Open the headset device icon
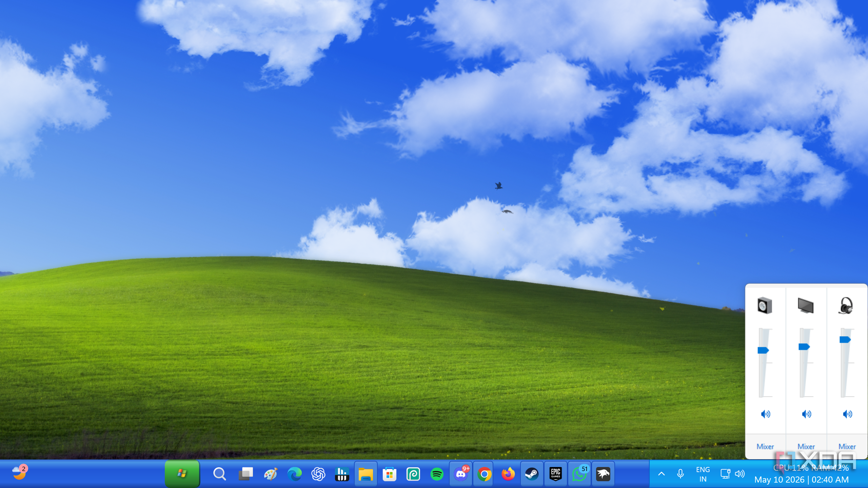This screenshot has width=868, height=488. click(846, 305)
